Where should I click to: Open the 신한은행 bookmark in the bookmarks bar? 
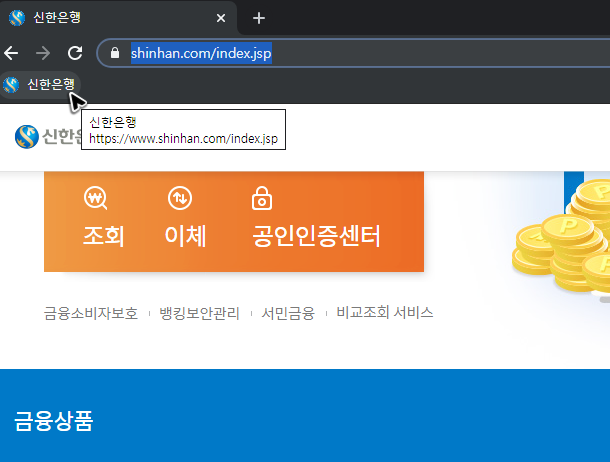pos(40,84)
